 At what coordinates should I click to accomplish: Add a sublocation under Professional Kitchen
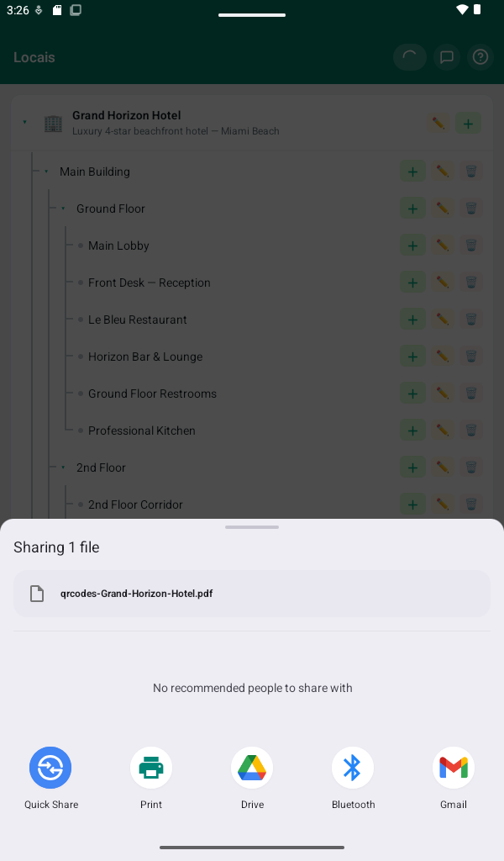413,430
